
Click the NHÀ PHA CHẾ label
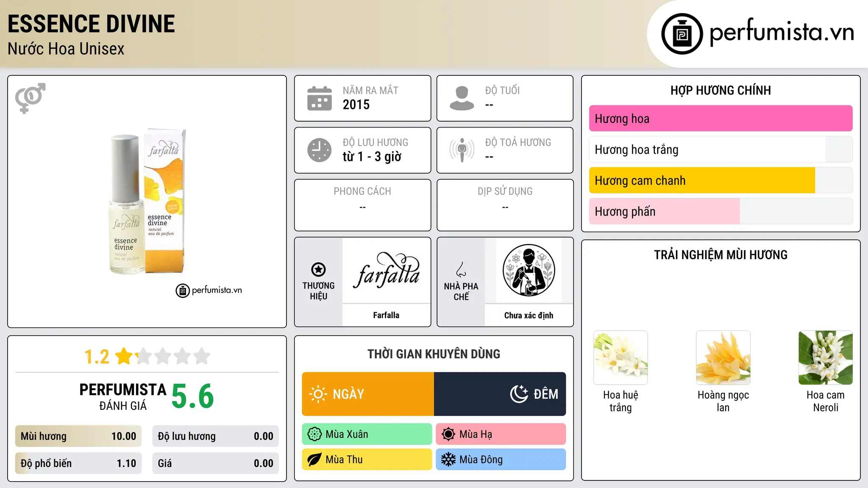point(461,291)
